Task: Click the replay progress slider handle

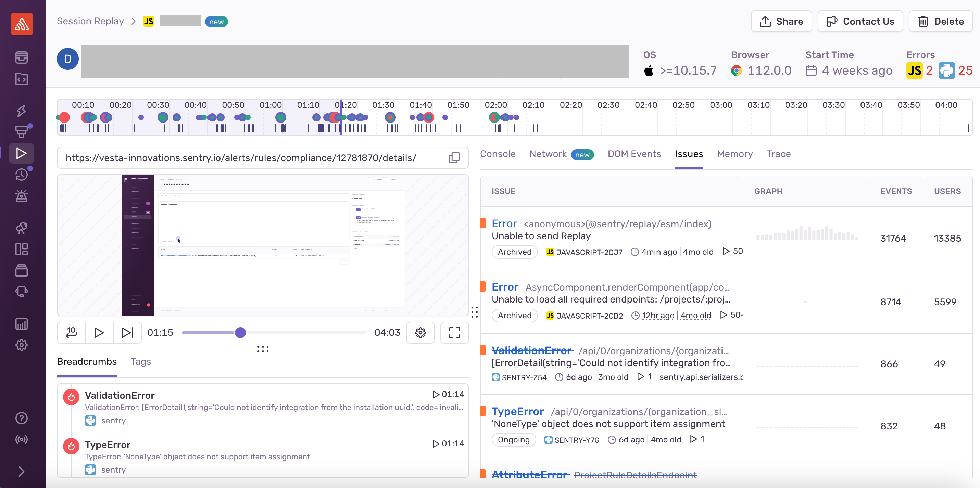Action: click(x=240, y=333)
